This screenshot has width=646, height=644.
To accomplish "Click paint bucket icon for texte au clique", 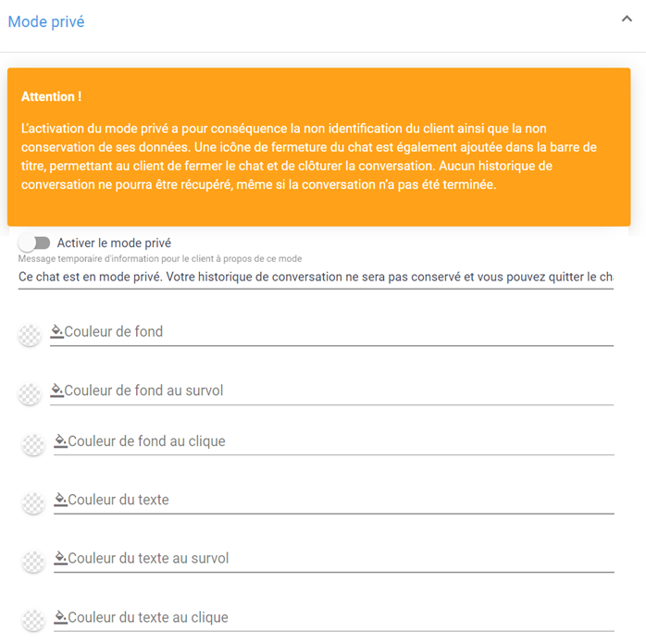I will coord(60,617).
